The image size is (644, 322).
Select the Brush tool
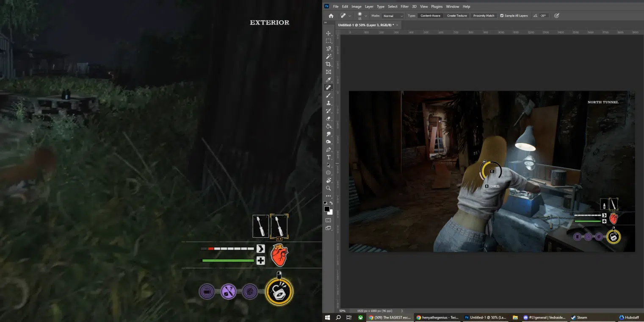coord(328,95)
